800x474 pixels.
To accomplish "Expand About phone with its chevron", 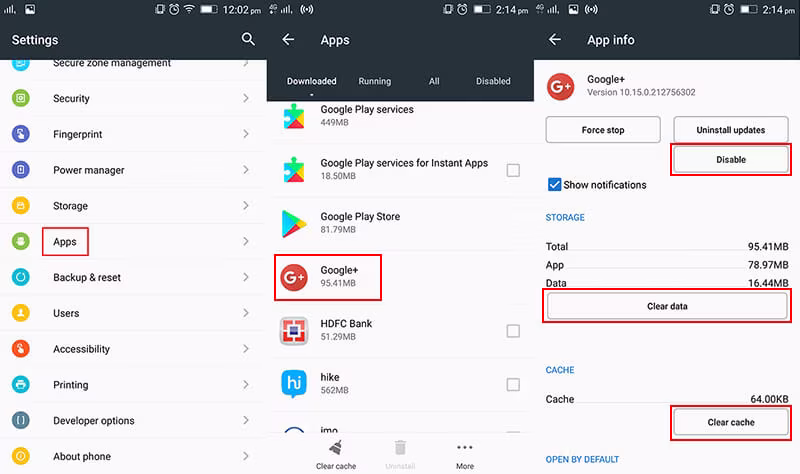I will point(246,456).
